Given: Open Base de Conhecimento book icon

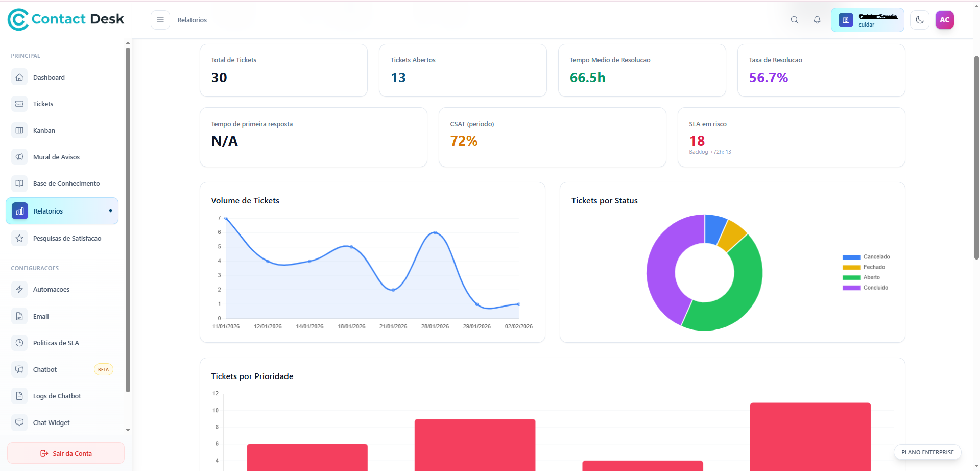Looking at the screenshot, I should (x=19, y=183).
